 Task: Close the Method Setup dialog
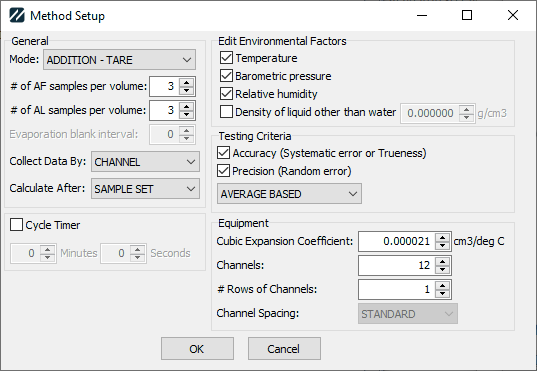click(x=513, y=15)
